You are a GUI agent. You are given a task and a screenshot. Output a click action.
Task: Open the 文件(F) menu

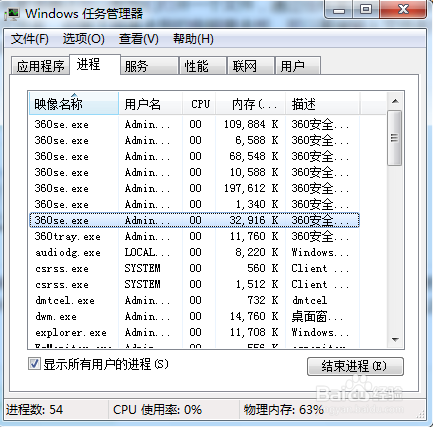pyautogui.click(x=30, y=39)
